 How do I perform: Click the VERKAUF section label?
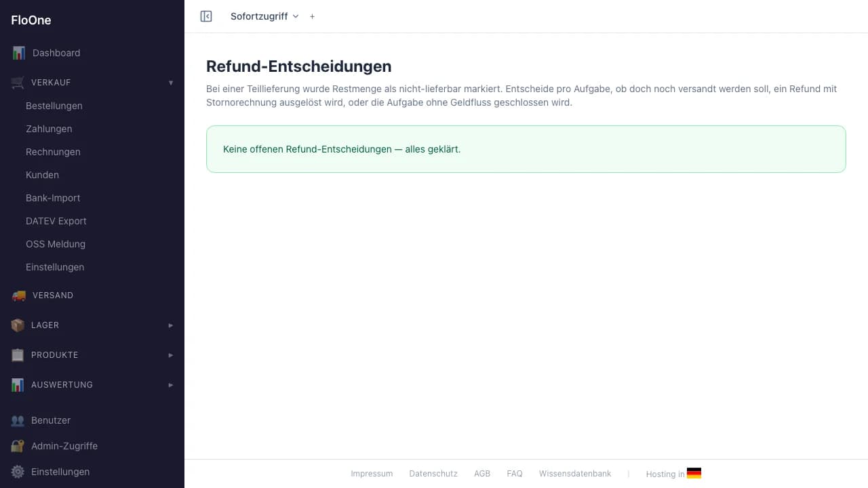51,83
